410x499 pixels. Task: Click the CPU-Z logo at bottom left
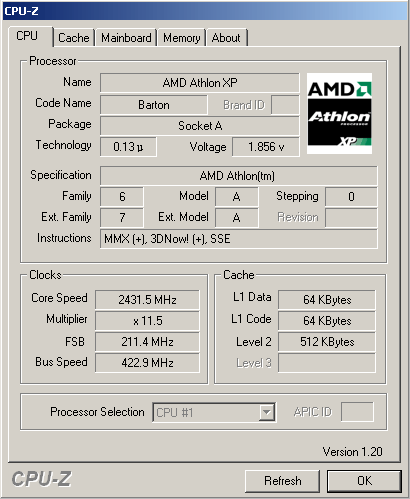[41, 480]
